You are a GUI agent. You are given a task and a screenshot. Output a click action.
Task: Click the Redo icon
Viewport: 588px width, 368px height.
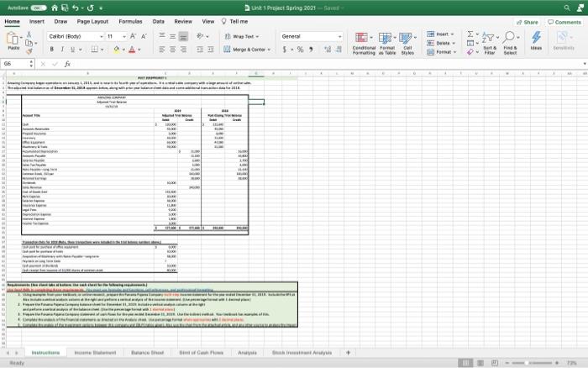tap(91, 8)
